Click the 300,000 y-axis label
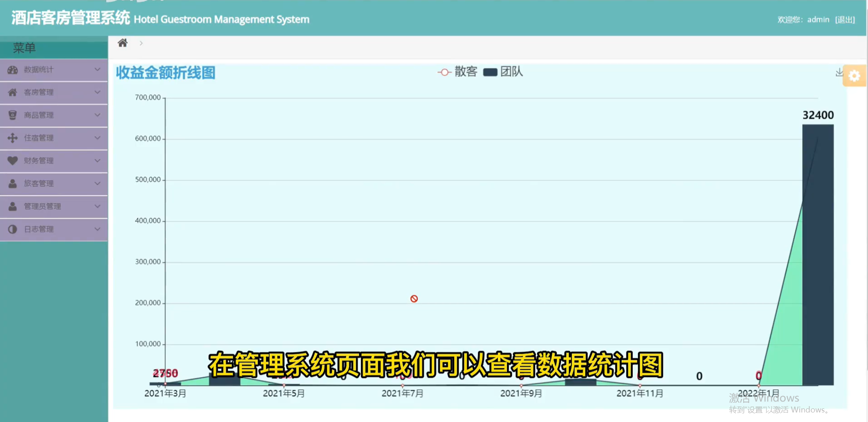Image resolution: width=868 pixels, height=422 pixels. 148,262
